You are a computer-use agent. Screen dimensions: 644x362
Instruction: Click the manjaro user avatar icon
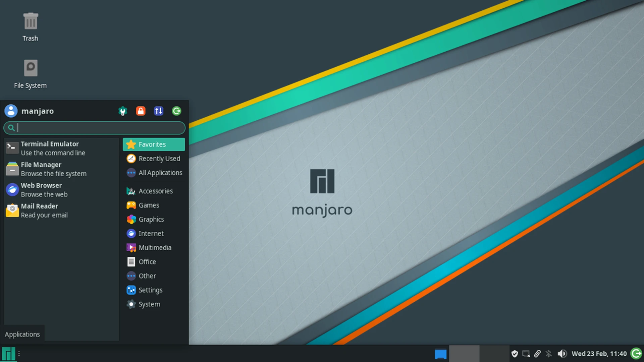pos(11,111)
